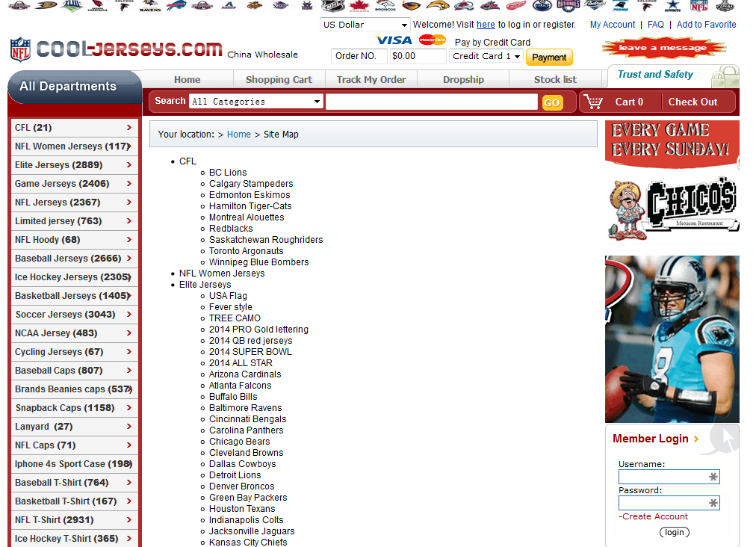Viewport: 756px width, 547px height.
Task: Click the Anaheim Ducks logo
Action: (46, 5)
